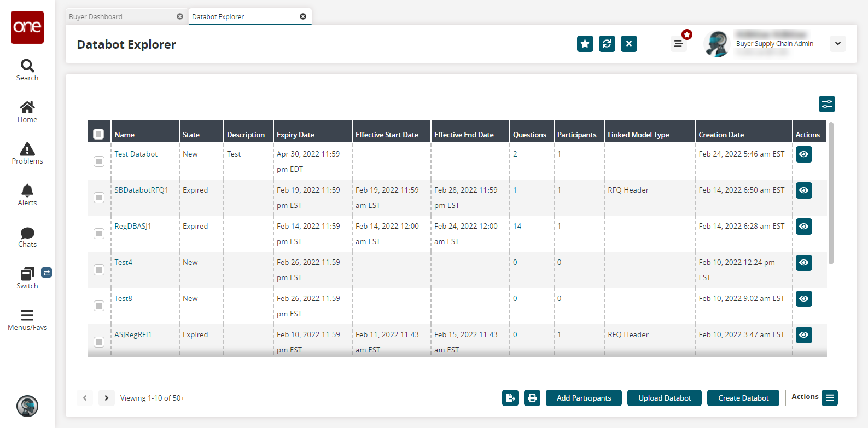This screenshot has width=868, height=428.
Task: Click the table vertical scrollbar
Action: click(x=831, y=193)
